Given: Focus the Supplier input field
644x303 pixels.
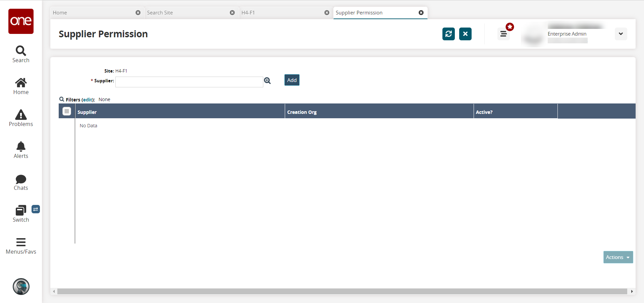Looking at the screenshot, I should [x=189, y=82].
